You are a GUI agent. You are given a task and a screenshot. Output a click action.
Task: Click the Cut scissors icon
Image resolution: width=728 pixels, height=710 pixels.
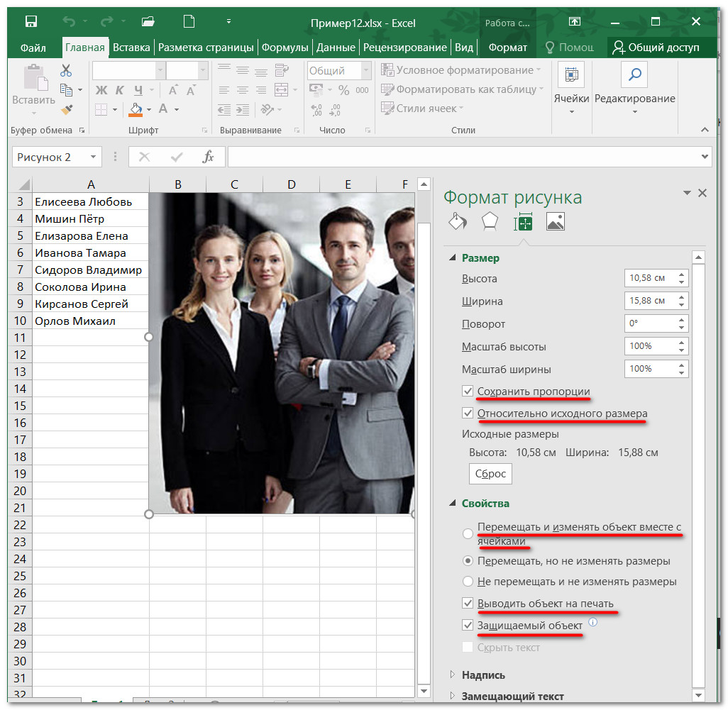[x=66, y=70]
